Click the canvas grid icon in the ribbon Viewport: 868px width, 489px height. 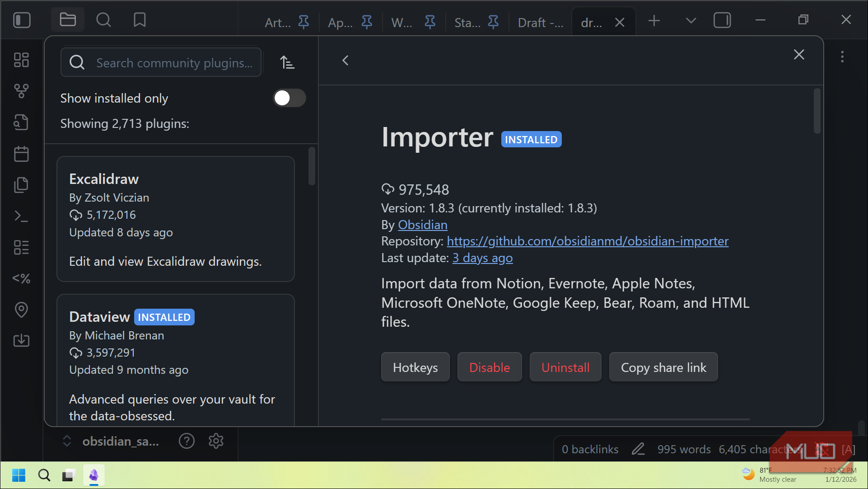pyautogui.click(x=21, y=60)
